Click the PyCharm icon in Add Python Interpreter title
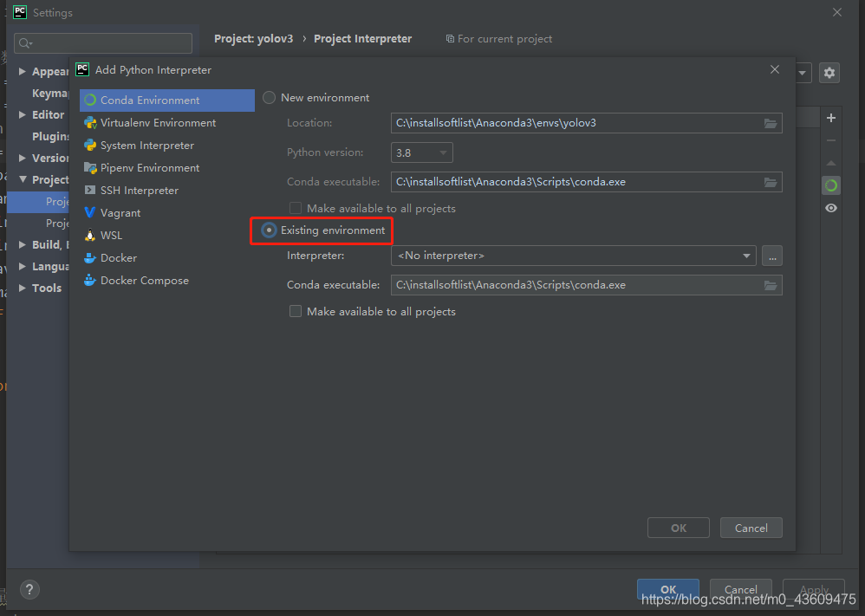This screenshot has height=616, width=865. tap(82, 69)
